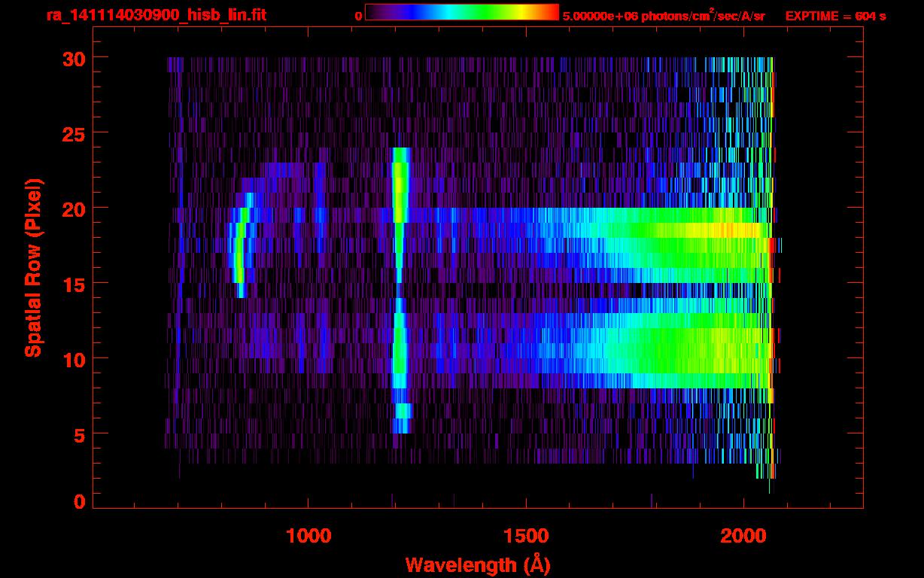Screen dimensions: 924x578
Task: Click x-axis tick label 1000
Action: (309, 536)
